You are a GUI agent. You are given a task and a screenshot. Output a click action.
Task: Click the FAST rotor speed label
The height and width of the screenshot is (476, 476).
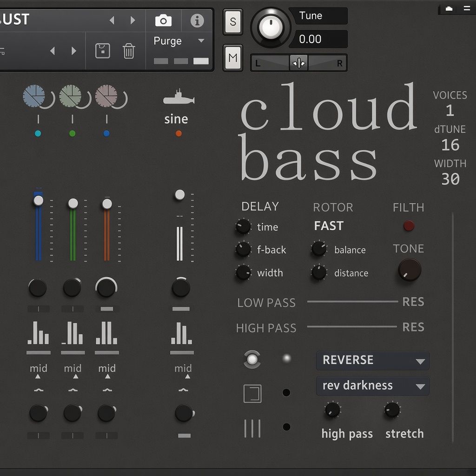(329, 226)
